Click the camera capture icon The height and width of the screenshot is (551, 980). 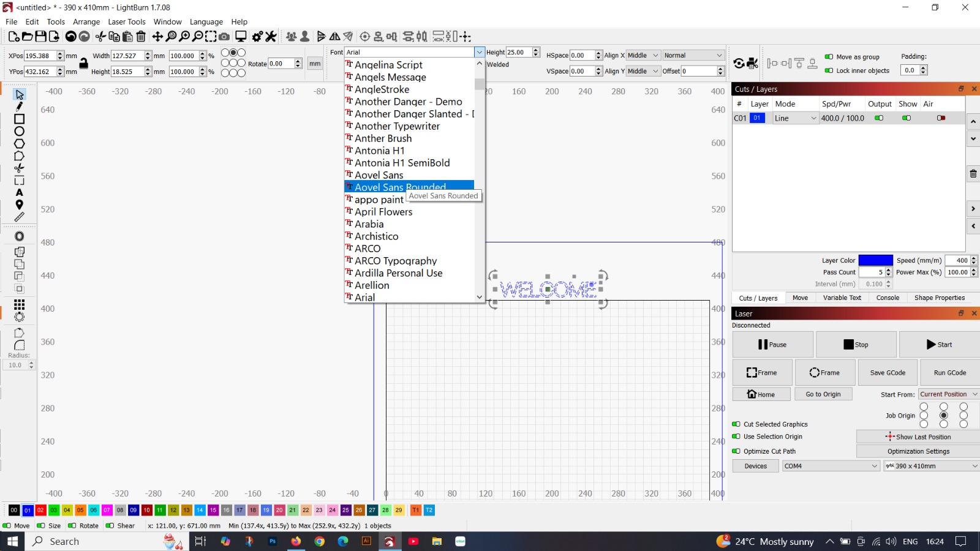click(x=224, y=37)
